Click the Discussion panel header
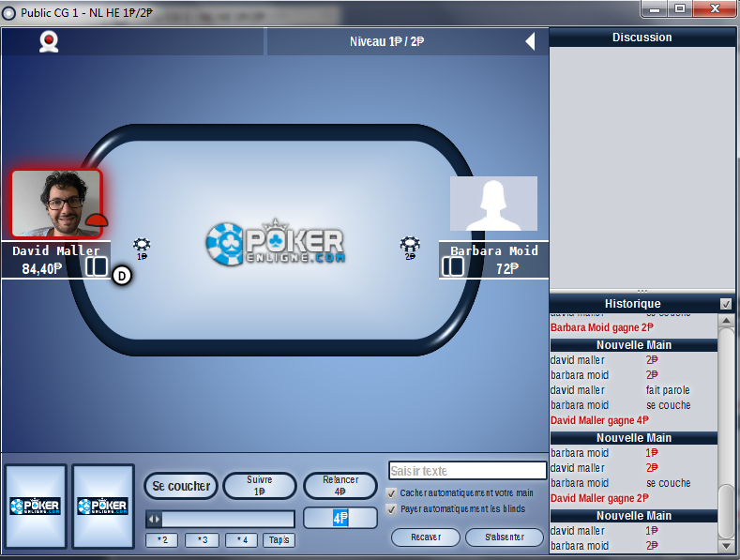This screenshot has height=560, width=740. pyautogui.click(x=642, y=38)
